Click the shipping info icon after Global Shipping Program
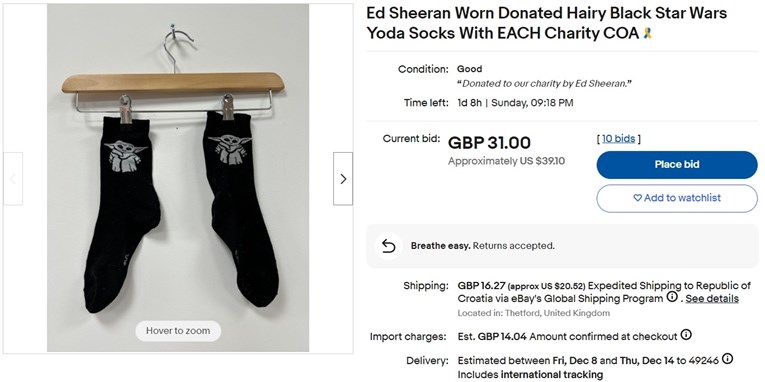Screen dimensions: 765x382 pyautogui.click(x=672, y=297)
